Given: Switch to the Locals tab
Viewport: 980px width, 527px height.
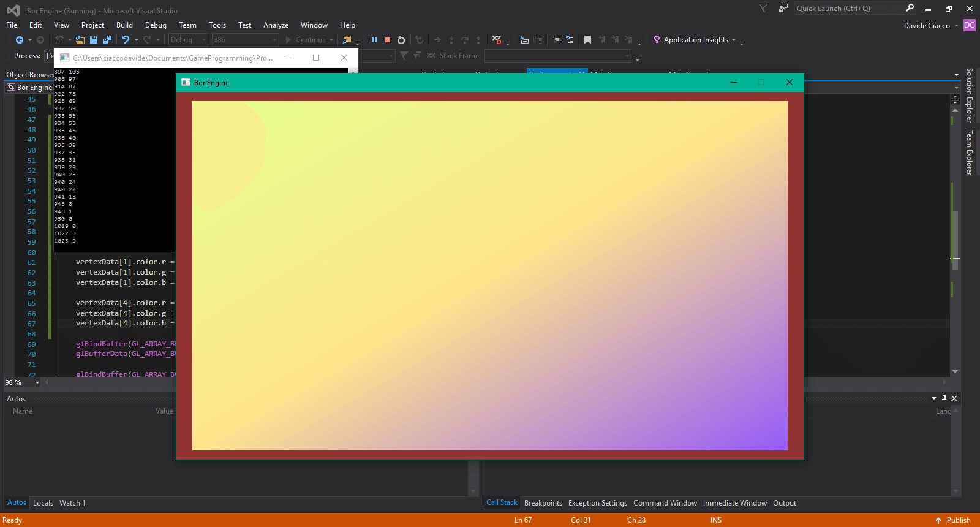Looking at the screenshot, I should tap(43, 503).
